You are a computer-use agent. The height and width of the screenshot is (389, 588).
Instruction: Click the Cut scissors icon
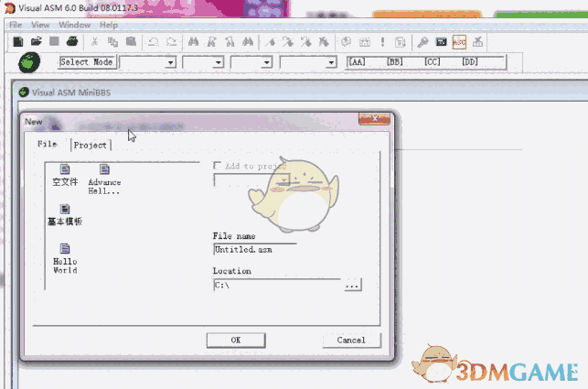(95, 41)
